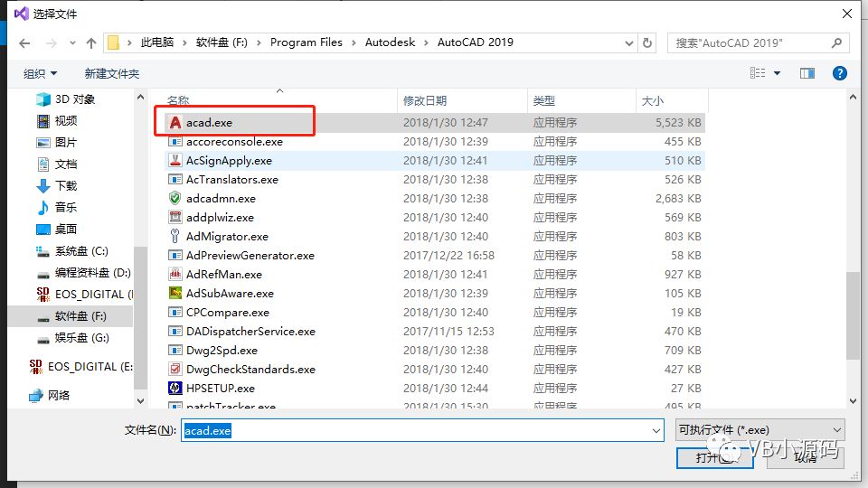Select 软件盘 (F:) drive in sidebar
This screenshot has height=488, width=868.
point(71,316)
